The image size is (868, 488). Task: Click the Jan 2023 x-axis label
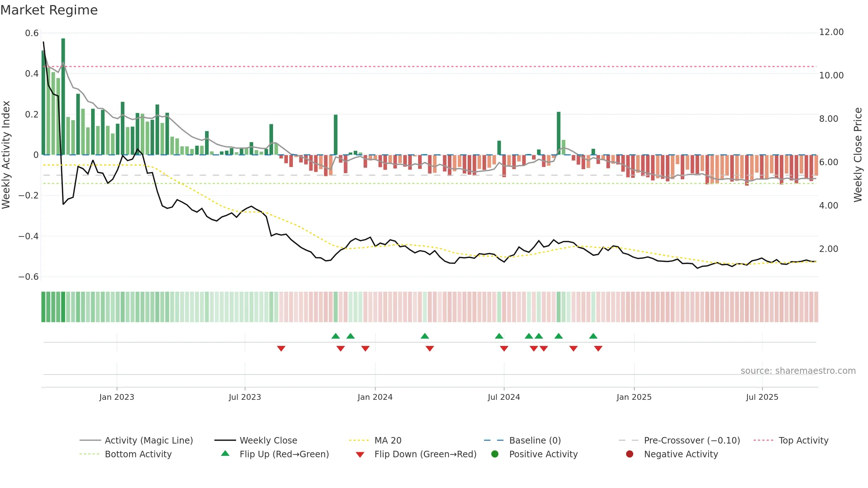(117, 397)
